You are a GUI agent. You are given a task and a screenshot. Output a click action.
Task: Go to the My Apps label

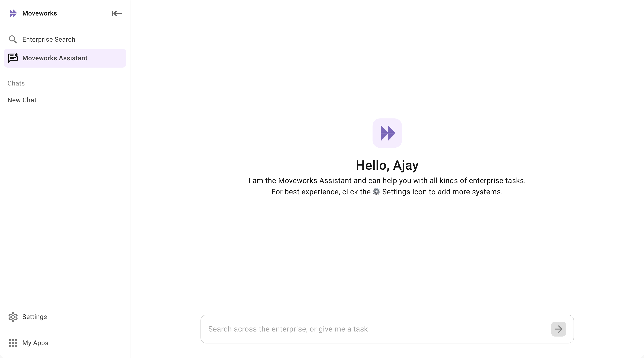point(35,343)
